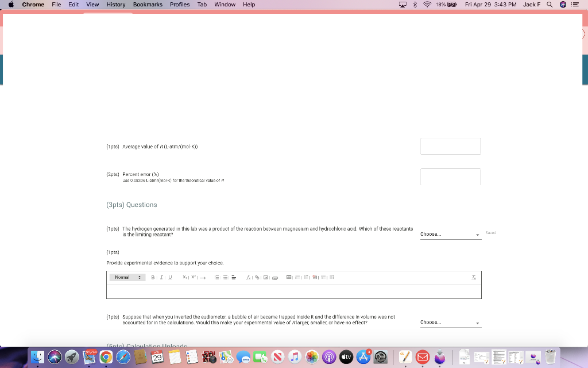
Task: Insert an equation using the fx icon
Action: (248, 277)
